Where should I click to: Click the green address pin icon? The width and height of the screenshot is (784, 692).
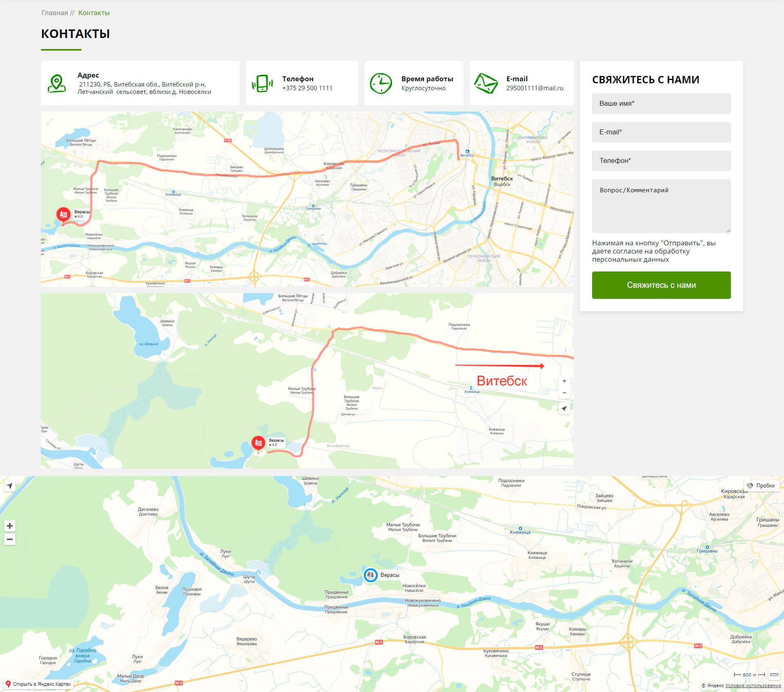click(x=57, y=83)
